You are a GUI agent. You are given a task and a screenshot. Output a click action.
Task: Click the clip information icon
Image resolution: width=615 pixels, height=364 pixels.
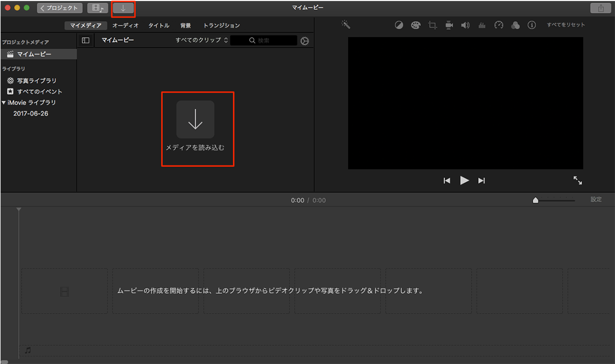(532, 24)
